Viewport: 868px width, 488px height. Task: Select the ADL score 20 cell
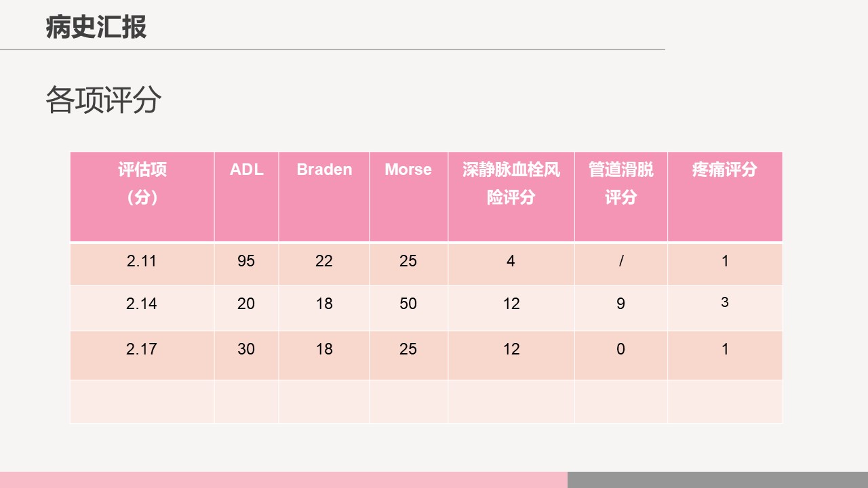point(246,304)
